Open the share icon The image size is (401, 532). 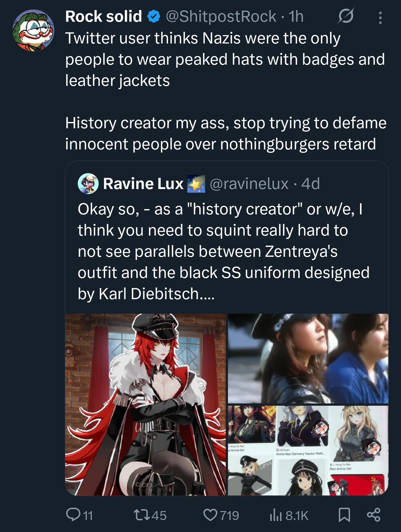coord(373,515)
